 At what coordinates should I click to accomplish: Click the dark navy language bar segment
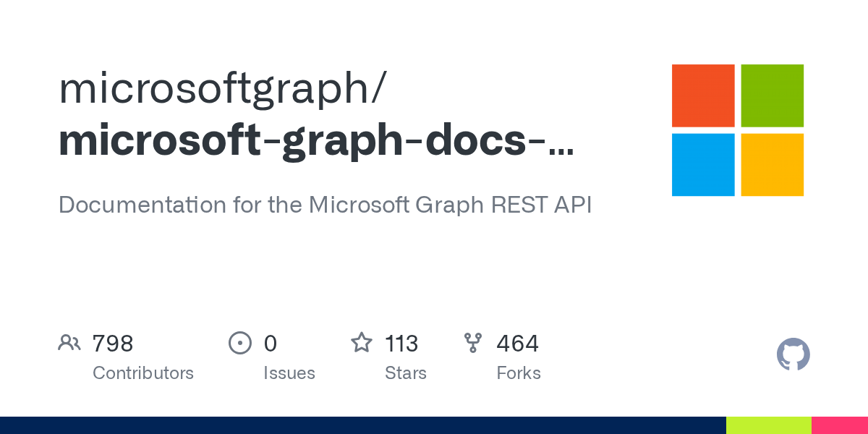[x=363, y=425]
